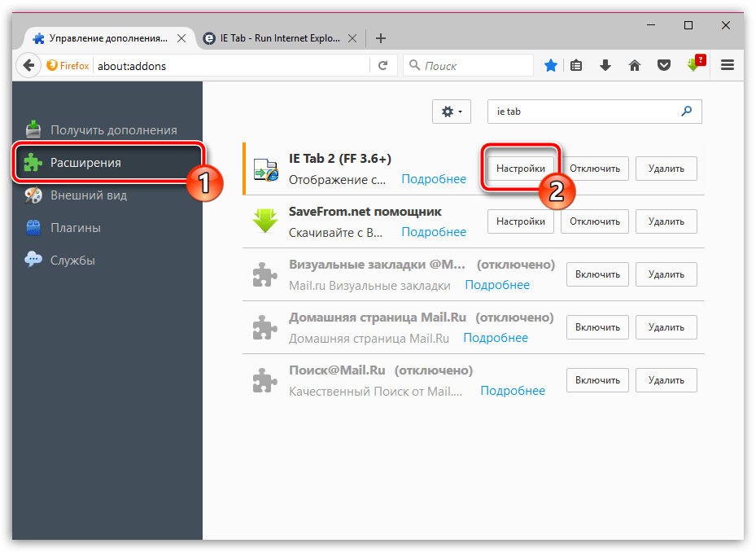
Task: Switch to the Управление дополнениями tab
Action: coord(108,38)
